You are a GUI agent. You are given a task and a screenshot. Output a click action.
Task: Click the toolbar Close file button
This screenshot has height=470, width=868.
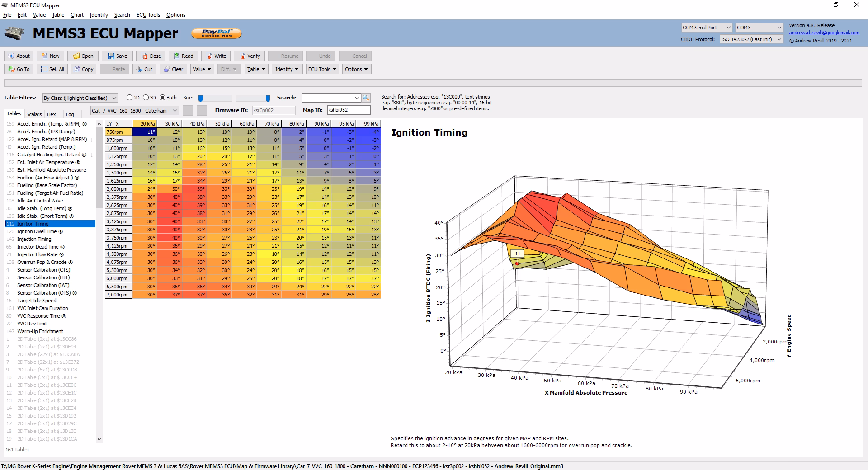click(151, 56)
